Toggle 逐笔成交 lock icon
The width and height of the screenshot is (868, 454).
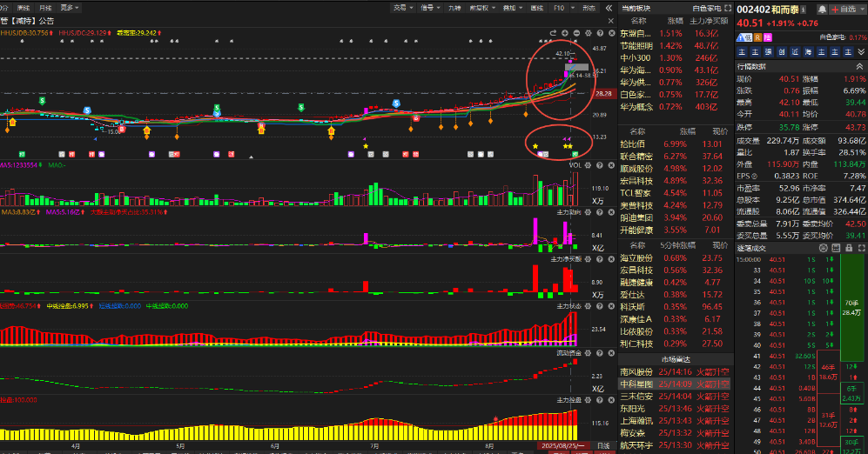849,248
